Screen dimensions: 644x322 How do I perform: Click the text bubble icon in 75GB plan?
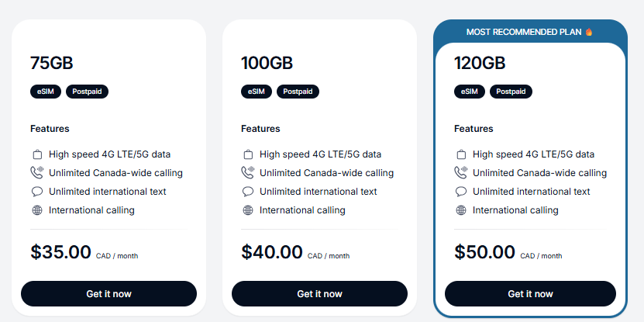click(37, 192)
